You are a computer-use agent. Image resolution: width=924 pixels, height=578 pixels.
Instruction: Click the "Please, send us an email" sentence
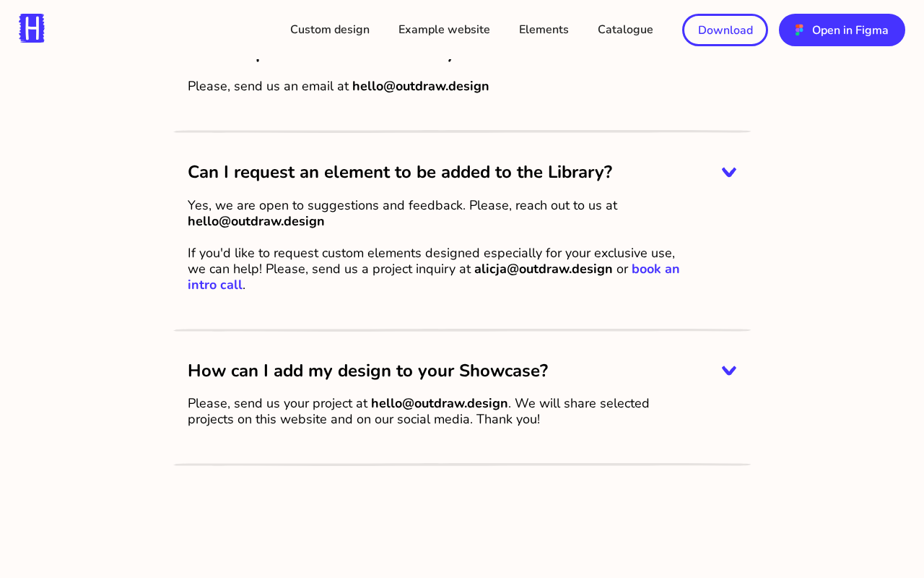coord(339,86)
